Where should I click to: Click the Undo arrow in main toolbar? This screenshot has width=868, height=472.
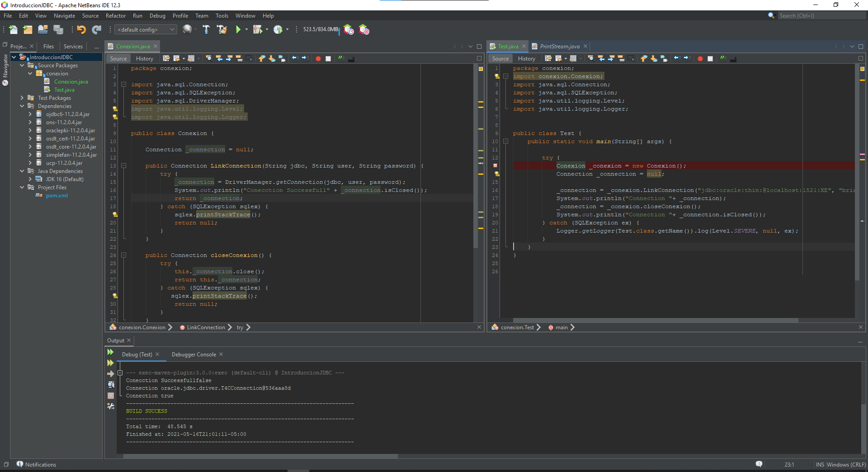(x=81, y=30)
